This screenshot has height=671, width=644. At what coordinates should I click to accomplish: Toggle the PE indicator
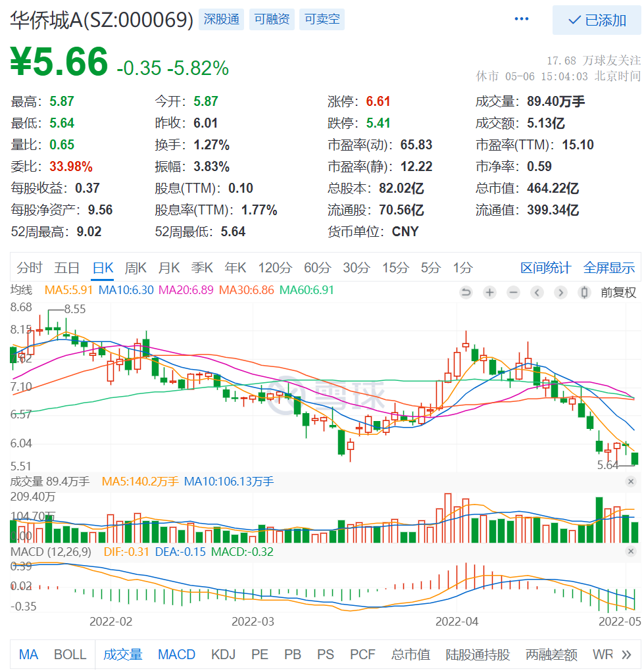(x=260, y=655)
